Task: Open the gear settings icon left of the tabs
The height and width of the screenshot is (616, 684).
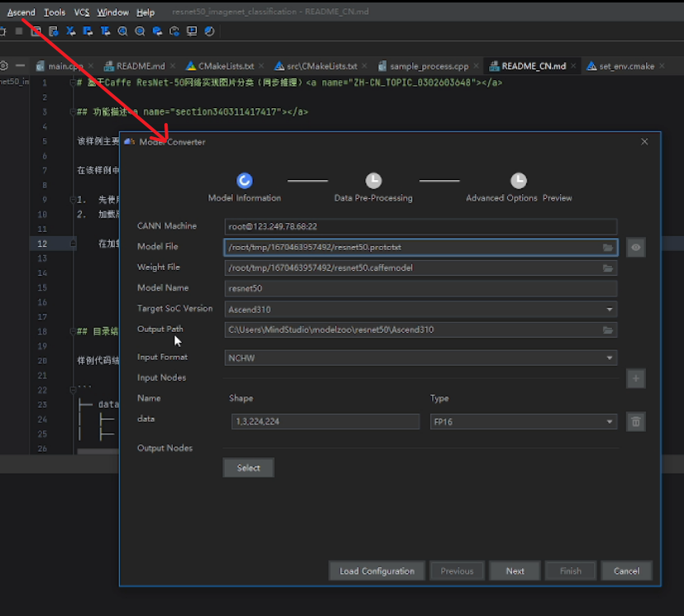Action: tap(4, 65)
